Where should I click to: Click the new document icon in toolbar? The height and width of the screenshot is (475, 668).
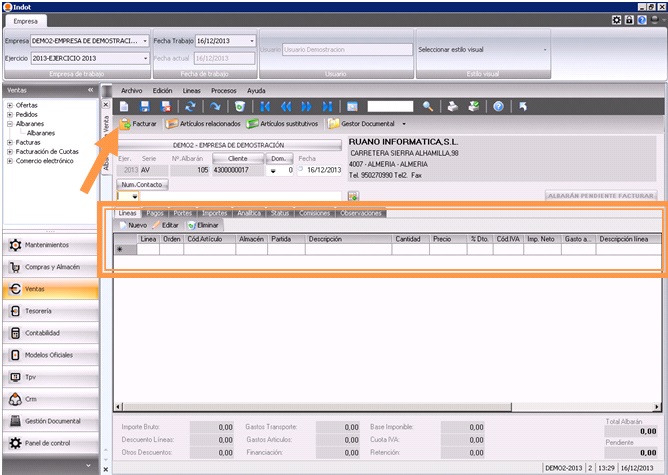point(124,106)
